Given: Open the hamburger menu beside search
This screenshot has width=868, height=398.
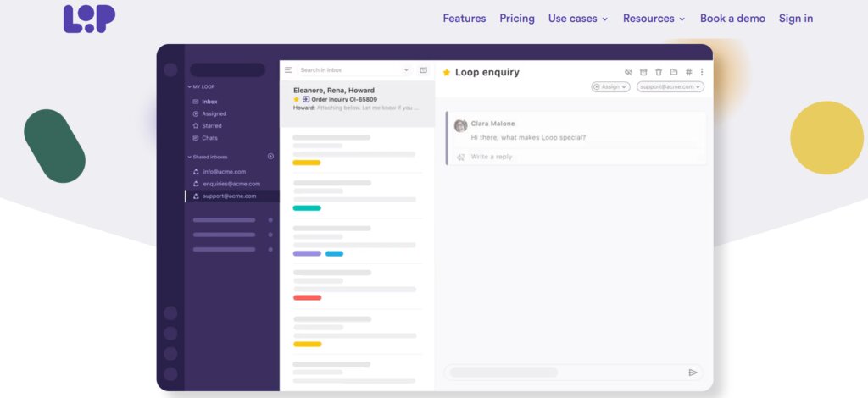Looking at the screenshot, I should (x=288, y=70).
